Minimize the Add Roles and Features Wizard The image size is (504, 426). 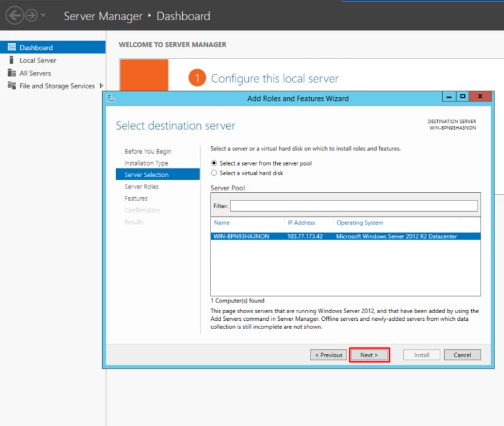click(x=449, y=96)
